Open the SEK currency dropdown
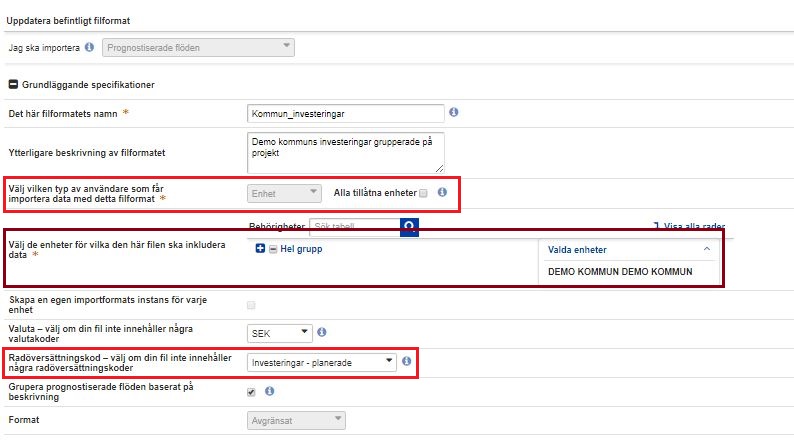Viewport: 794px width, 443px height. pyautogui.click(x=279, y=332)
